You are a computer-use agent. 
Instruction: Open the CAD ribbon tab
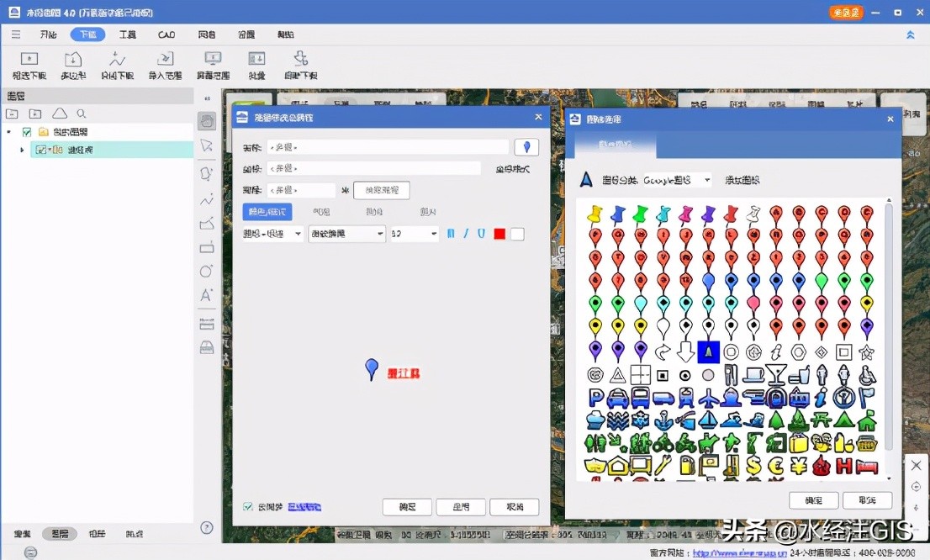pyautogui.click(x=166, y=34)
